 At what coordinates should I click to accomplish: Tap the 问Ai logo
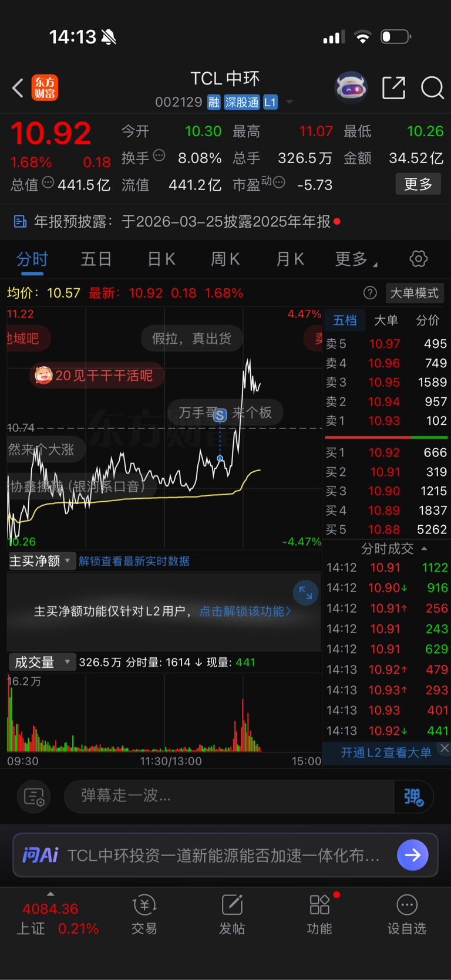pyautogui.click(x=40, y=855)
